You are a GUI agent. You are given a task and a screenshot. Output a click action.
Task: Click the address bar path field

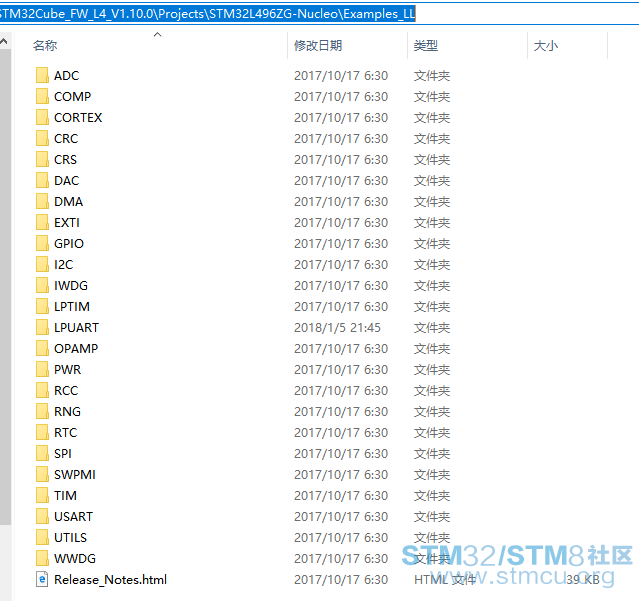pos(320,14)
